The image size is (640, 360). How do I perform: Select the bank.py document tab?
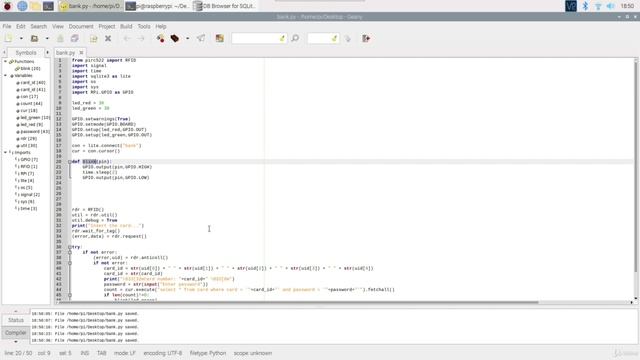tap(65, 53)
